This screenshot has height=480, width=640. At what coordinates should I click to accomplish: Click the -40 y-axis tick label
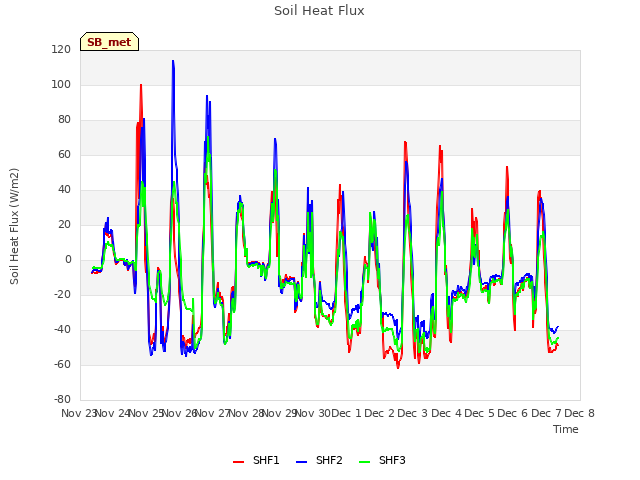click(62, 329)
